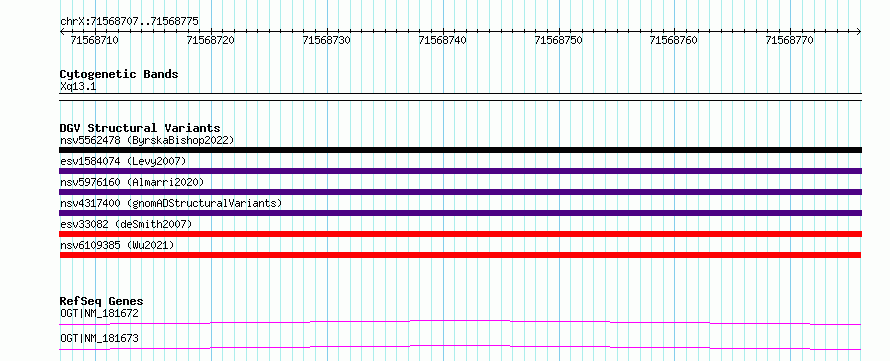Open variant nsv4317400 (gnomADStructuralVariants) label
The height and width of the screenshot is (361, 890).
click(171, 203)
